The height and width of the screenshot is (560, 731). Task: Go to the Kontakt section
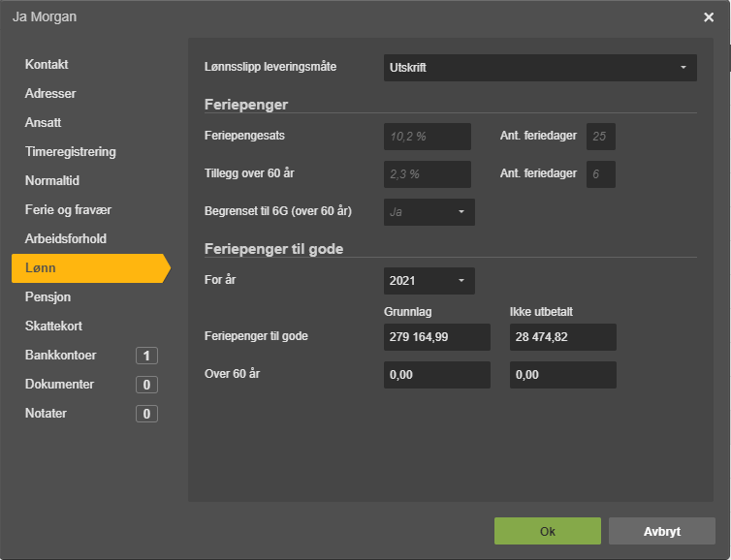coord(47,64)
